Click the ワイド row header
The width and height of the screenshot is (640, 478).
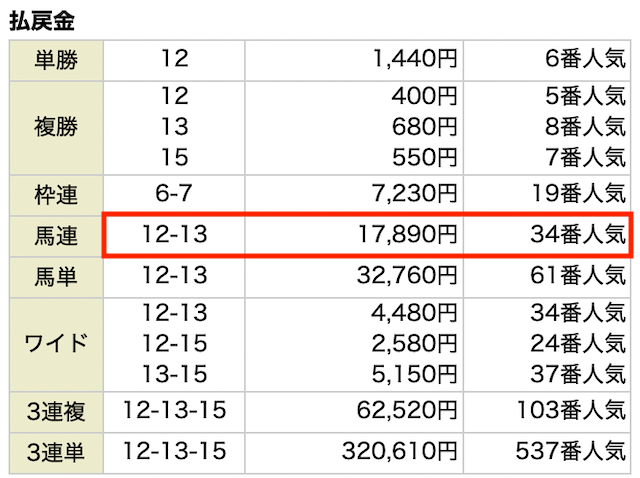pyautogui.click(x=55, y=343)
